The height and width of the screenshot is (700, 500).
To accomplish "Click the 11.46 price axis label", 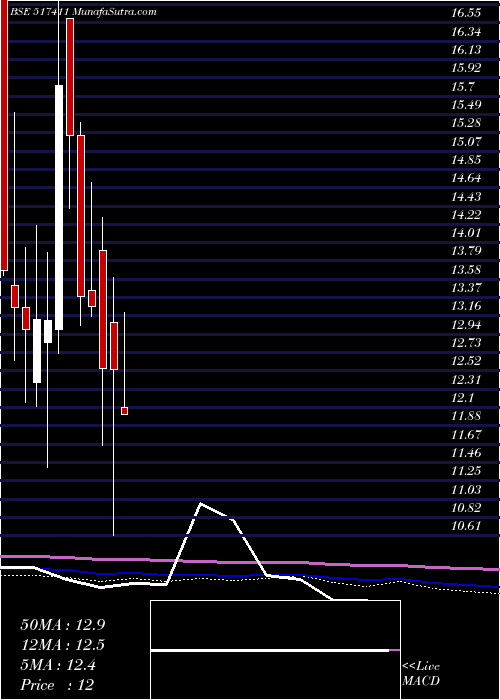I will 466,453.
